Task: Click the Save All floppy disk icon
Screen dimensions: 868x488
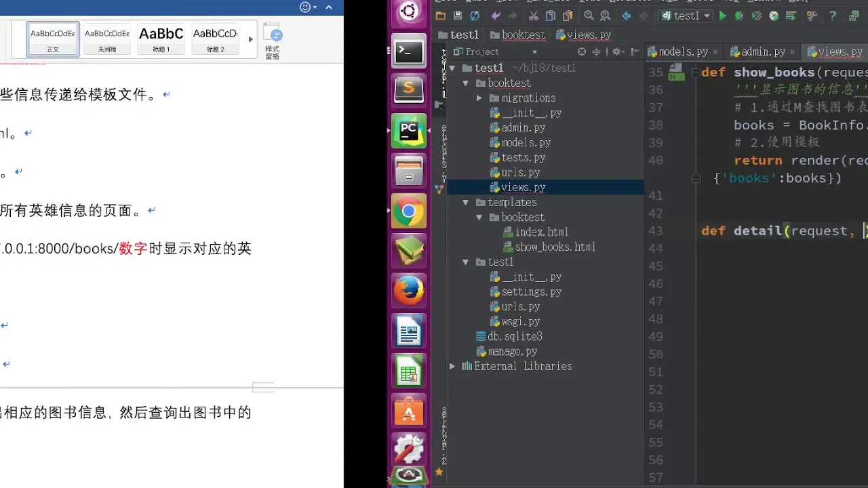Action: tap(458, 16)
